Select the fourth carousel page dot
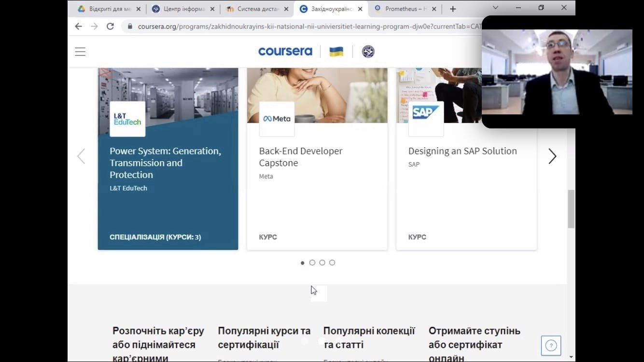Image resolution: width=644 pixels, height=362 pixels. point(332,263)
